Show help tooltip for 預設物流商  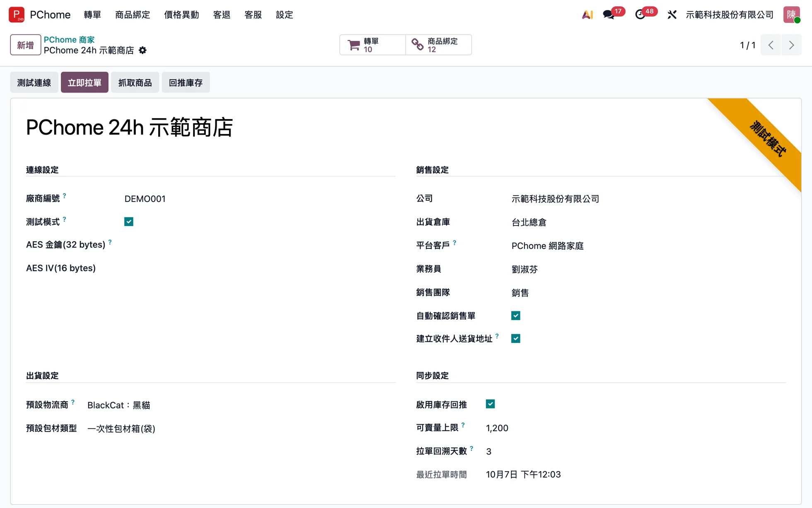click(73, 402)
